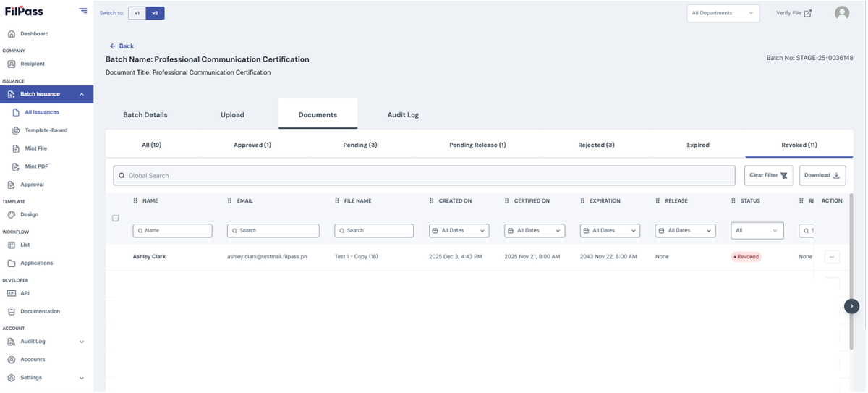Click the Audit Log sidebar icon

click(x=12, y=342)
